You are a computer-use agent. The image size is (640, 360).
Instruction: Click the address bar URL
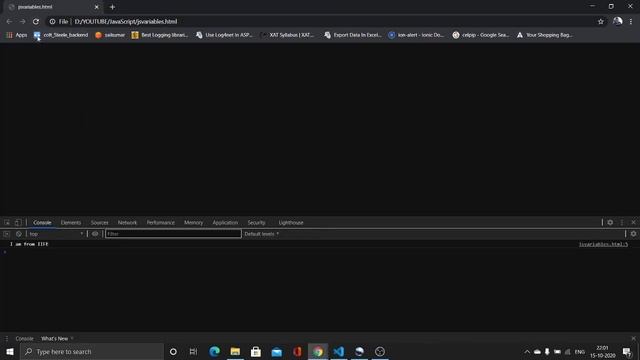(x=126, y=22)
